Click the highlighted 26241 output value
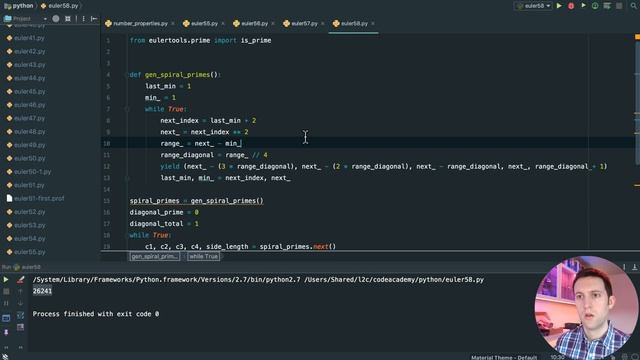The image size is (640, 360). click(x=42, y=291)
